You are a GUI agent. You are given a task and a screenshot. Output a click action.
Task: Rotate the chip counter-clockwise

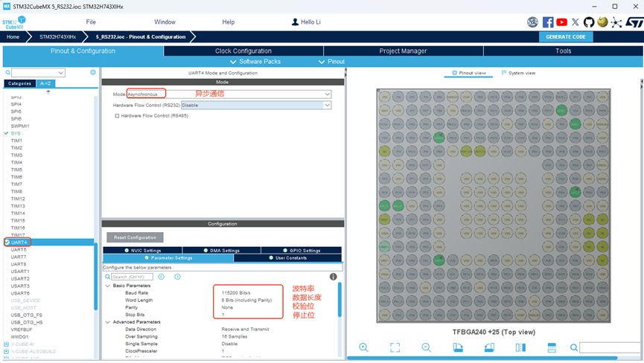point(489,347)
